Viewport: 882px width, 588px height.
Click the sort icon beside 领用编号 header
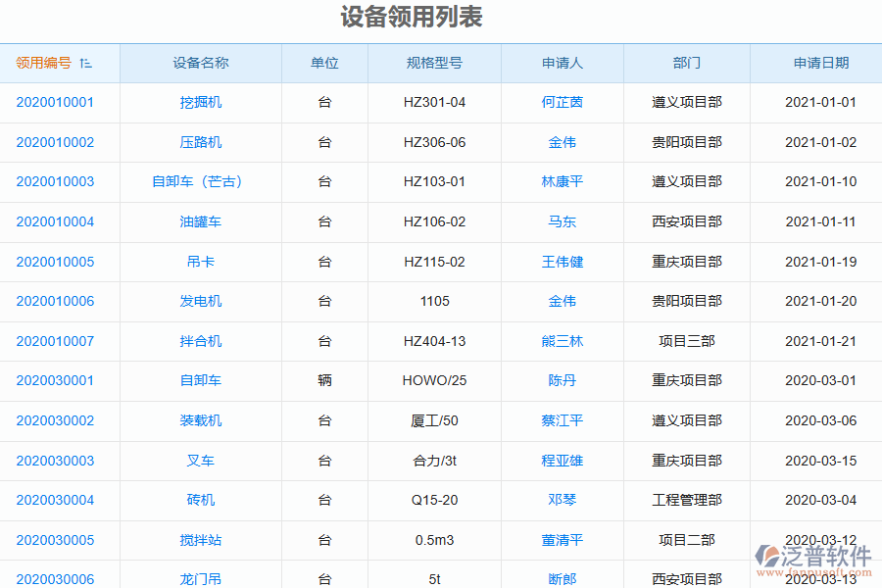pos(85,62)
